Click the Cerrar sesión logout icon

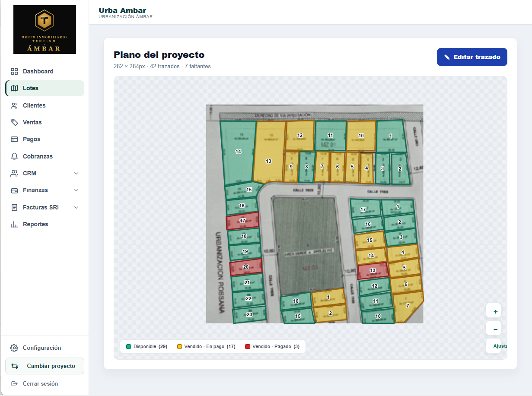point(14,383)
